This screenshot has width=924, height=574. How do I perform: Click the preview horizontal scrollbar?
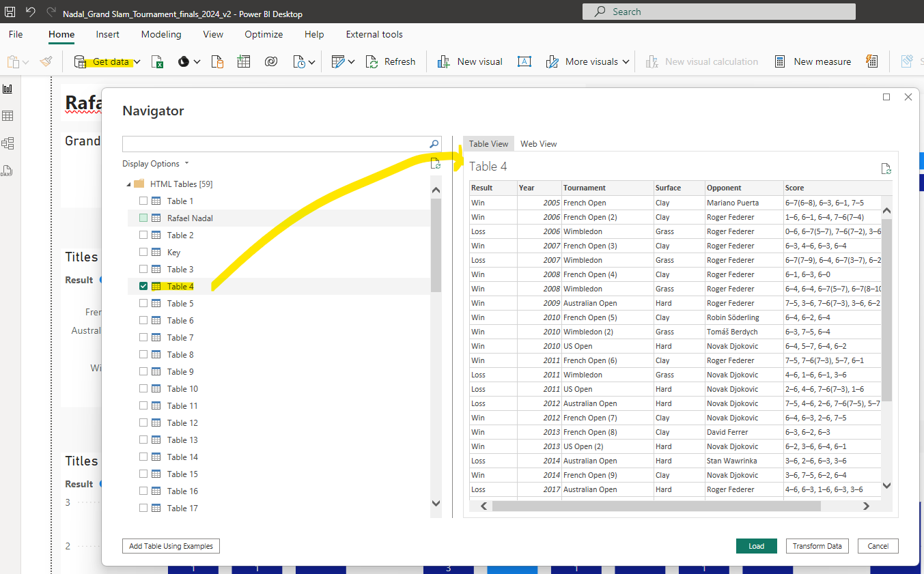(656, 506)
